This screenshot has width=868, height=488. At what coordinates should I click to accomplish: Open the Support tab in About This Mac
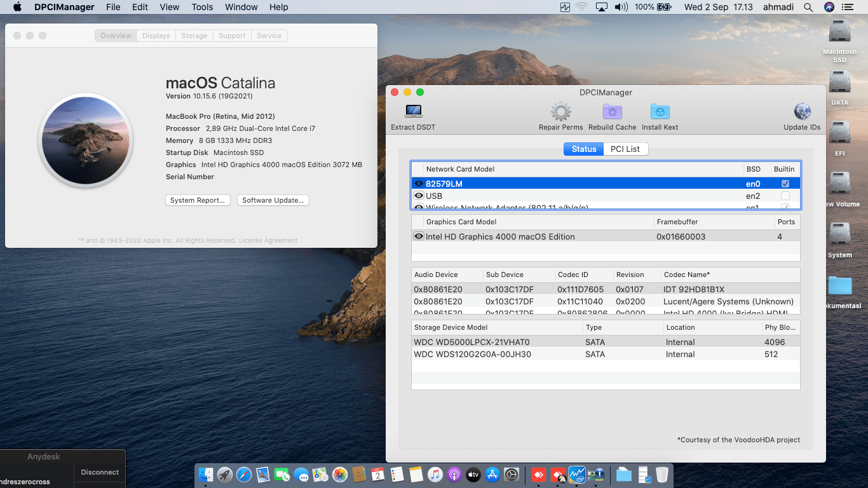click(x=232, y=36)
